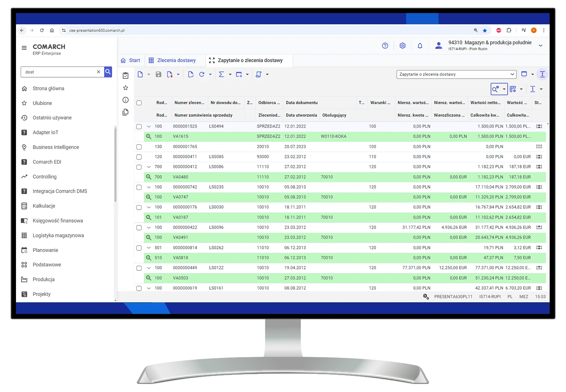This screenshot has height=392, width=566.
Task: Open Księgowość finansowa menu item
Action: (58, 221)
